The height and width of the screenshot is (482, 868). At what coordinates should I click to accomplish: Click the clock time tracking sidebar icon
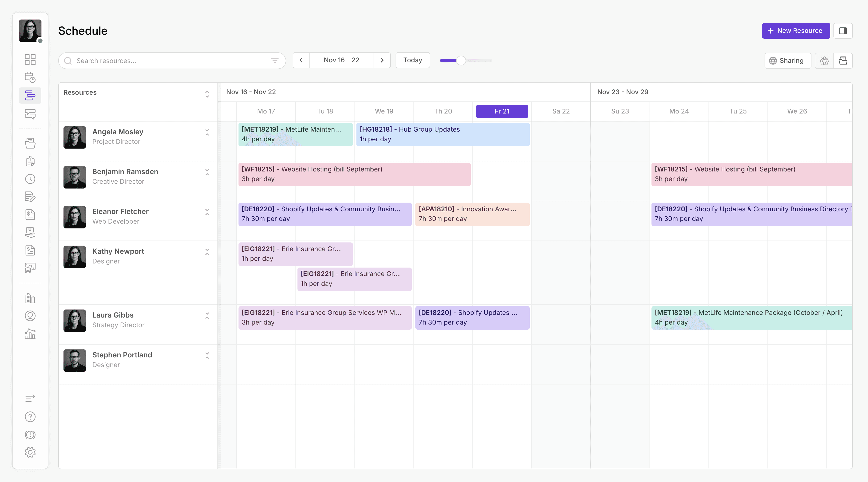(30, 179)
